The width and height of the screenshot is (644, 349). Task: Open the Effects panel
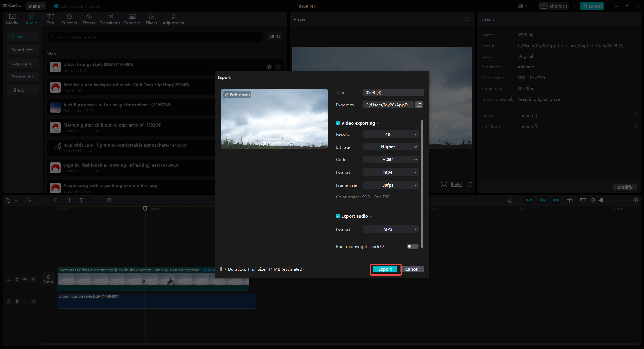point(89,19)
